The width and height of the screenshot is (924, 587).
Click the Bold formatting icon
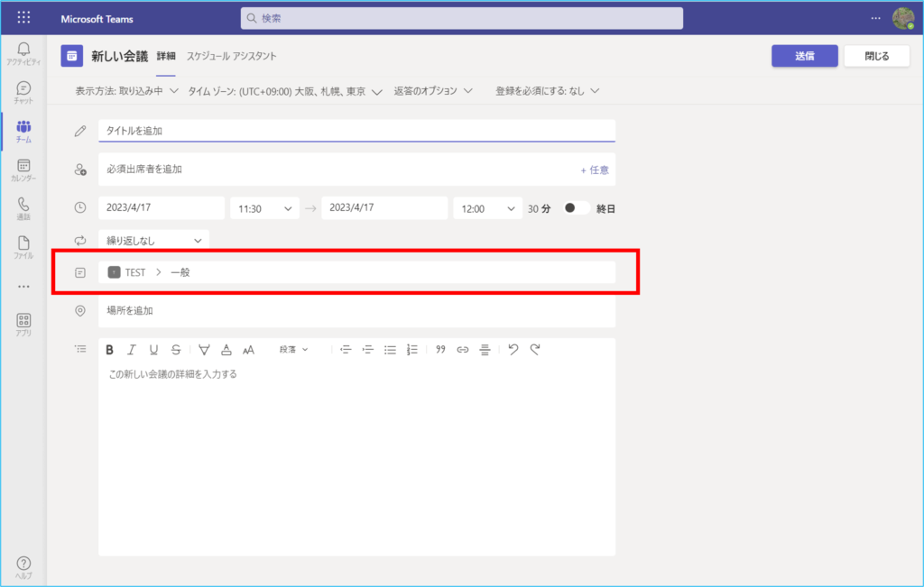(x=109, y=350)
